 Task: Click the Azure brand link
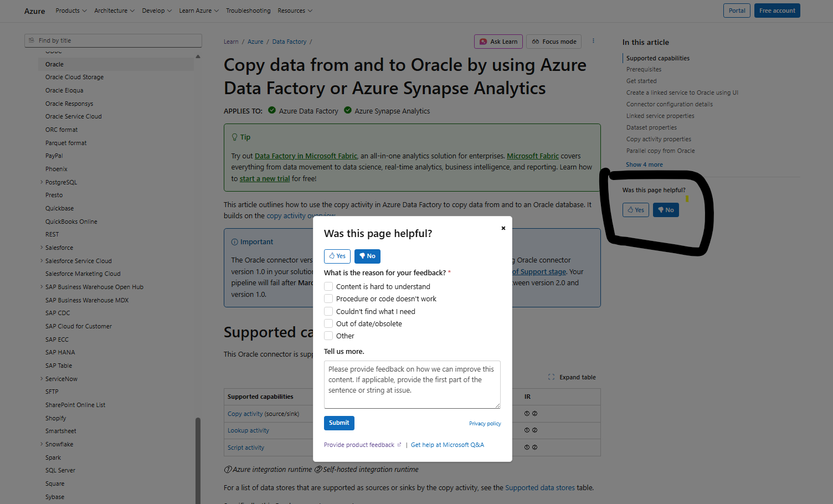coord(34,11)
